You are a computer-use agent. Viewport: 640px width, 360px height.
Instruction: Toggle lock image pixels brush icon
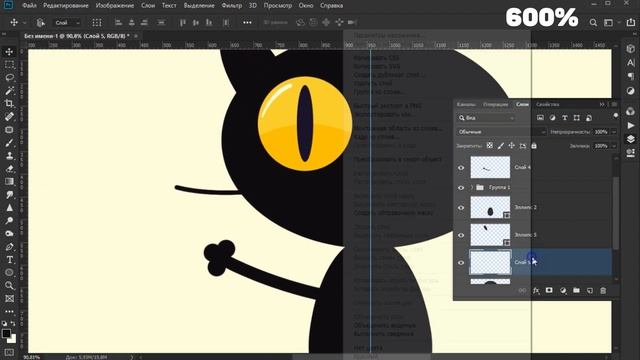click(500, 146)
